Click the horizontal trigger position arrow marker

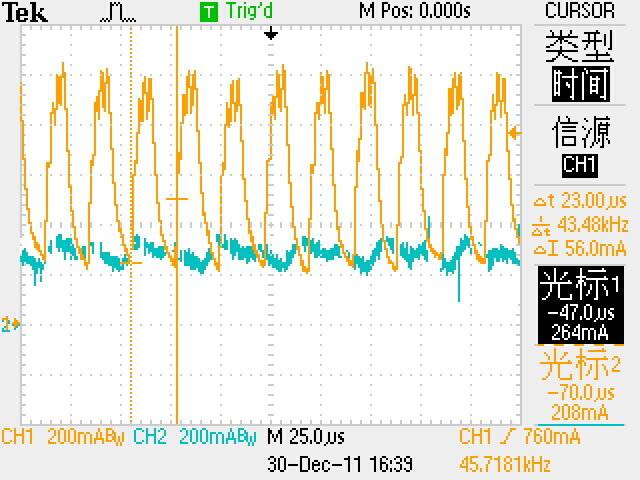click(270, 33)
